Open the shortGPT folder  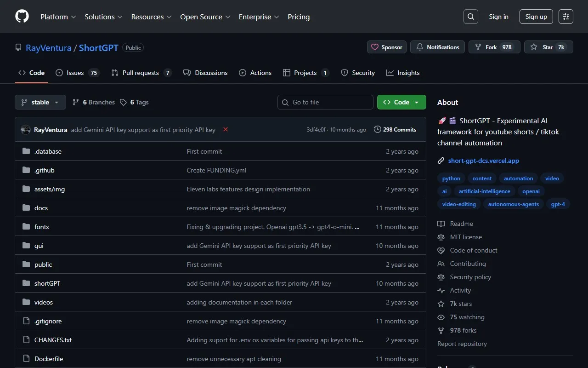[x=47, y=283]
